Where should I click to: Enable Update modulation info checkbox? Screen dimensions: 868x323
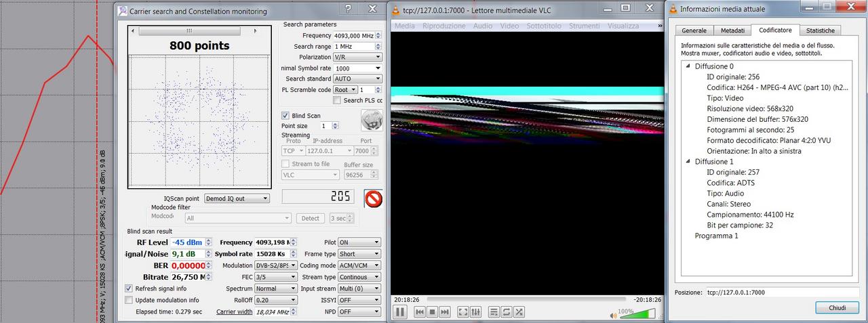pyautogui.click(x=129, y=300)
